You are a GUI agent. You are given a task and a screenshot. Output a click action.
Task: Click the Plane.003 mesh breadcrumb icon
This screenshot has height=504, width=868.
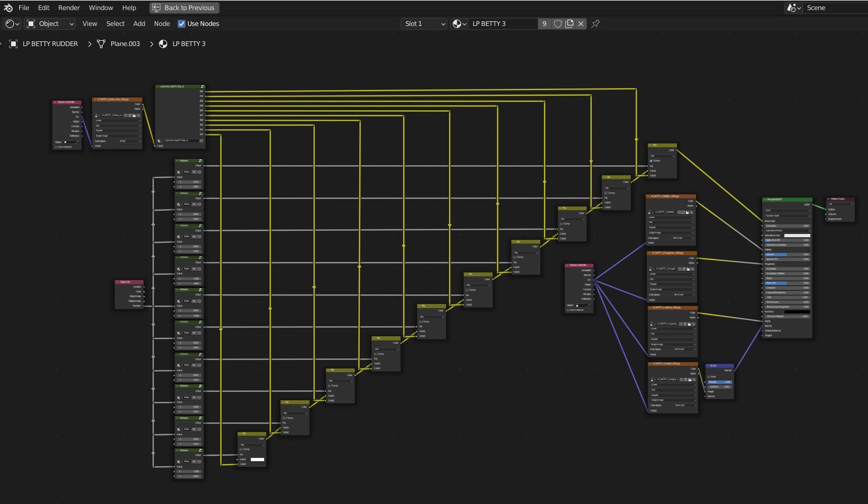101,44
